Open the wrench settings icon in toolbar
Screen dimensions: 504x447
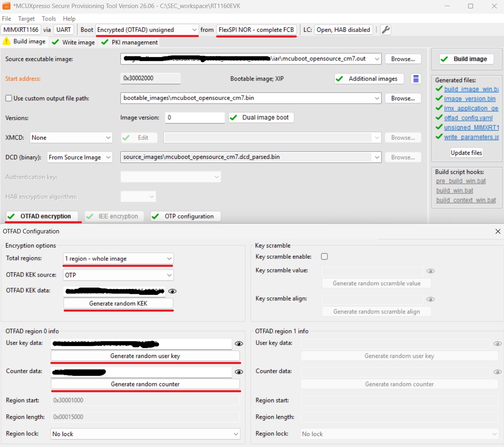tap(385, 30)
